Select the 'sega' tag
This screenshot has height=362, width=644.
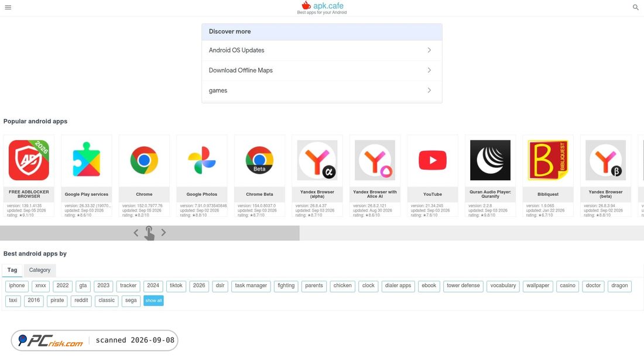click(x=131, y=301)
